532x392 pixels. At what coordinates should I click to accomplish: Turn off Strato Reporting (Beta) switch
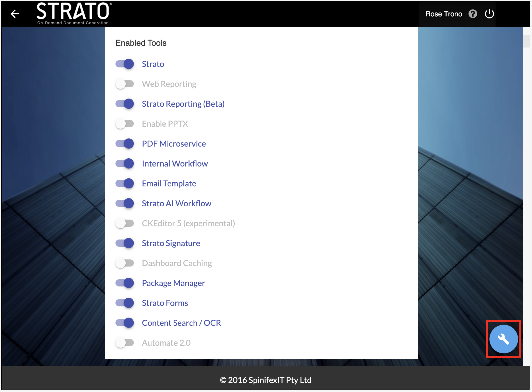click(x=125, y=104)
